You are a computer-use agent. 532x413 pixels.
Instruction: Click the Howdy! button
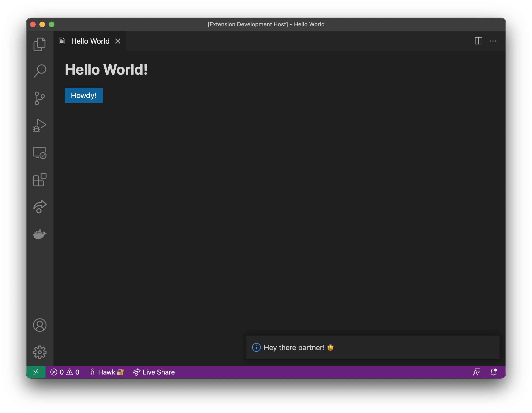(x=84, y=96)
